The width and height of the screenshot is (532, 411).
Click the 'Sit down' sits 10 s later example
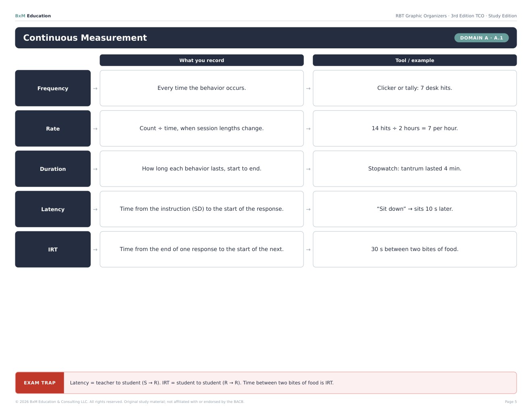coord(415,209)
